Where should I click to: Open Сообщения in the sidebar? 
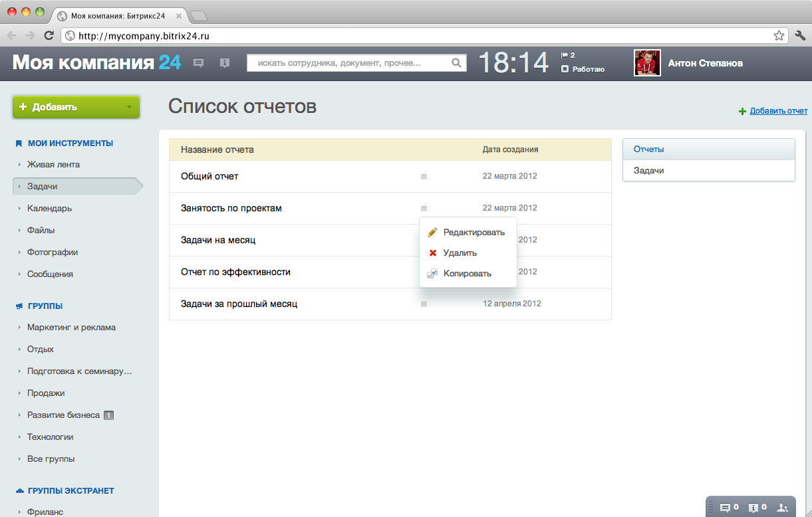click(x=50, y=274)
